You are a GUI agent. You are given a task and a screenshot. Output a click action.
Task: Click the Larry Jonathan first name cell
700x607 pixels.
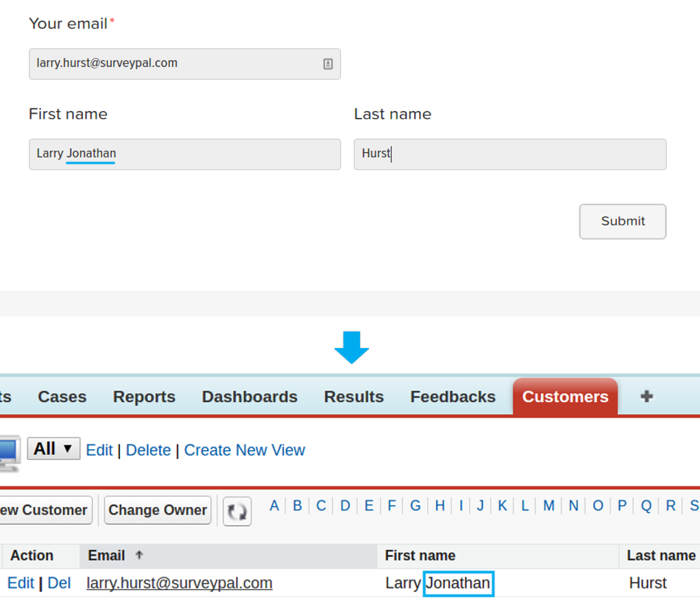[438, 583]
